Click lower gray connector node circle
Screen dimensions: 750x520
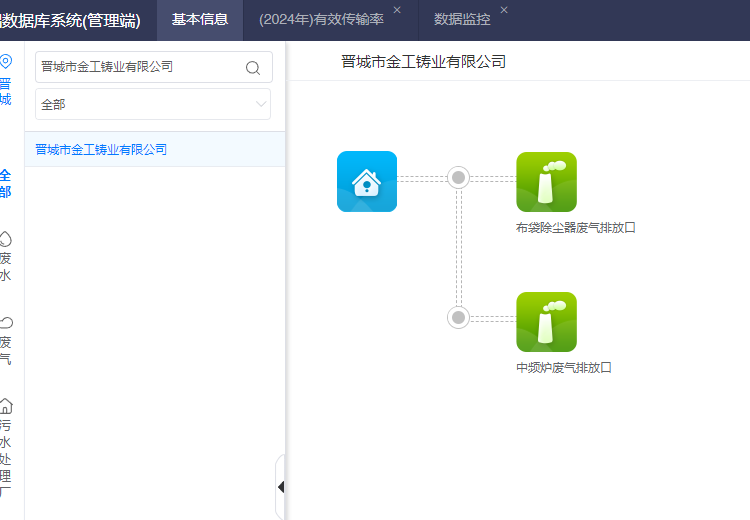pos(458,317)
